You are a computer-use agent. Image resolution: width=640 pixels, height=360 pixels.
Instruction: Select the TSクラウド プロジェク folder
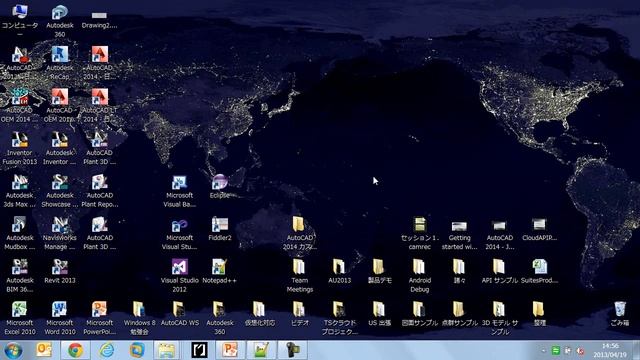point(339,318)
